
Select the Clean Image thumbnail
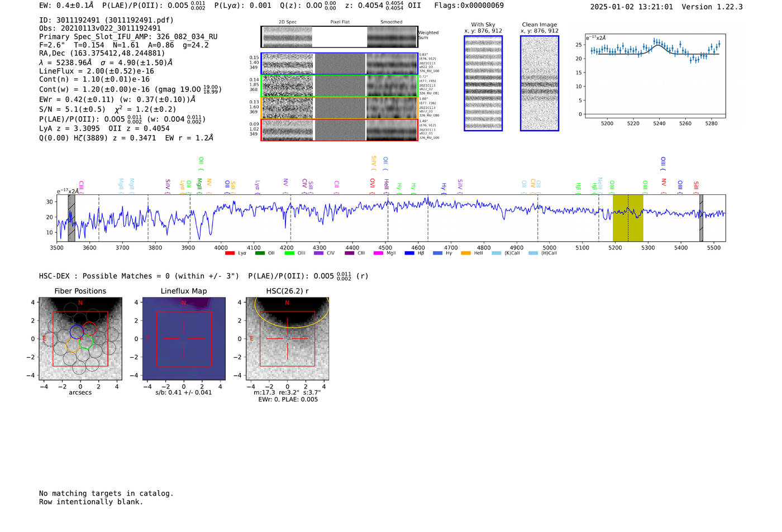[539, 83]
